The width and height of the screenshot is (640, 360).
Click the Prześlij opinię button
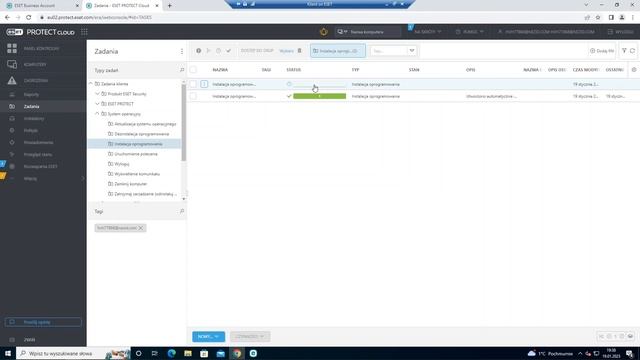[x=43, y=322]
